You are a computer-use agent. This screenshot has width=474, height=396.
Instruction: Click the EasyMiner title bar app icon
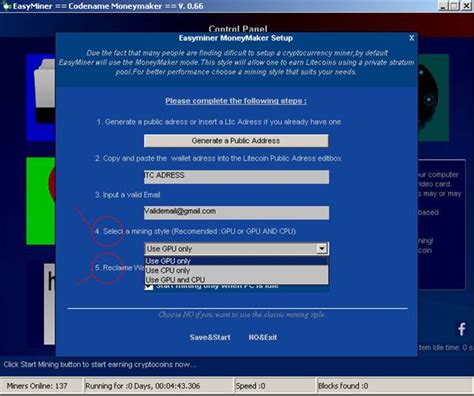[x=6, y=6]
